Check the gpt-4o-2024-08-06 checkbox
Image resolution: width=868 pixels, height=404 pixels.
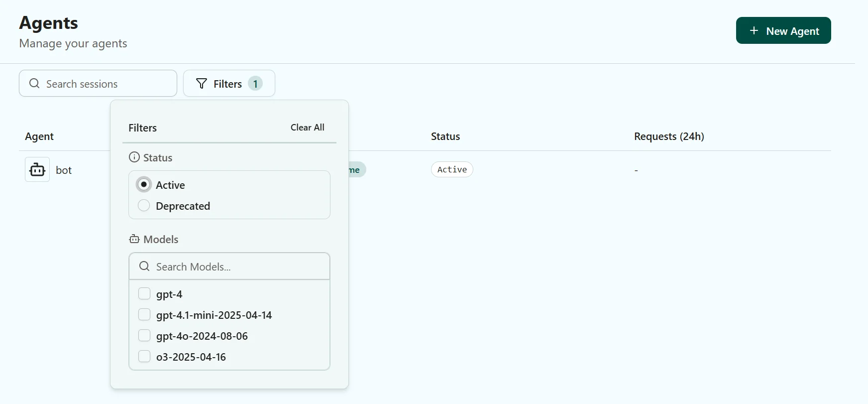point(144,335)
